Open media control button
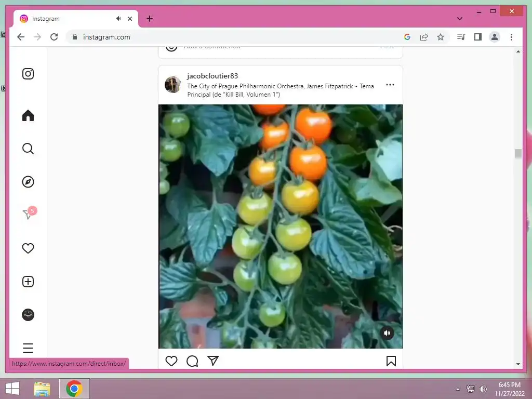Image resolution: width=532 pixels, height=399 pixels. pos(461,37)
